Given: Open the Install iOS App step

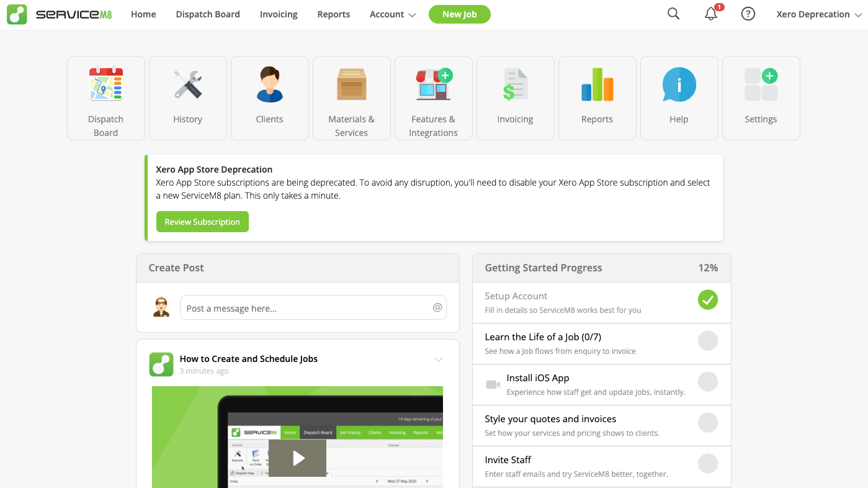Looking at the screenshot, I should (x=602, y=384).
